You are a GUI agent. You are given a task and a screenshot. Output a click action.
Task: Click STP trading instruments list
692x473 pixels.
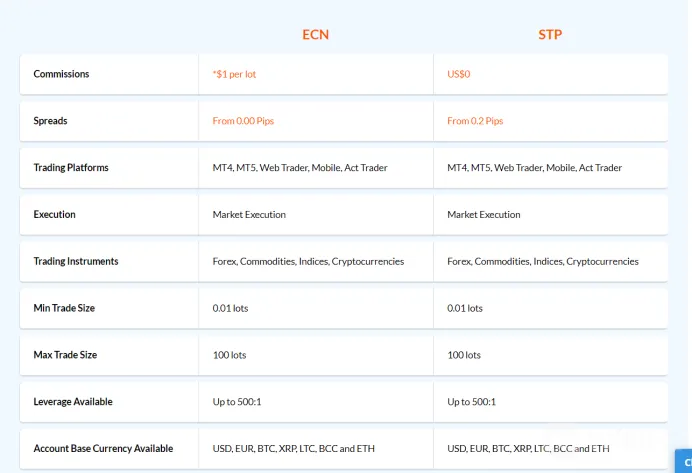[543, 261]
